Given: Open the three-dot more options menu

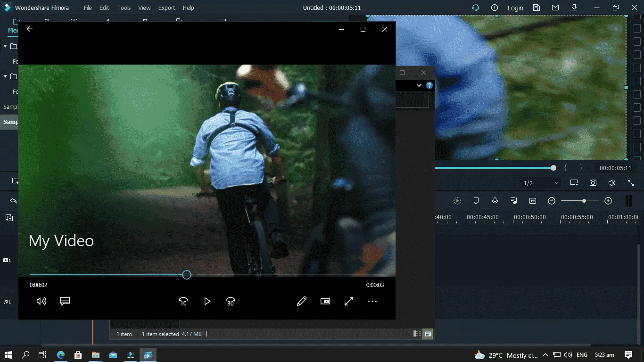Looking at the screenshot, I should [372, 301].
